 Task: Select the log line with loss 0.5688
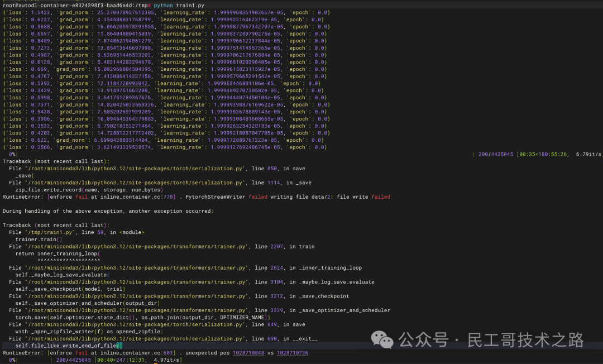(166, 27)
